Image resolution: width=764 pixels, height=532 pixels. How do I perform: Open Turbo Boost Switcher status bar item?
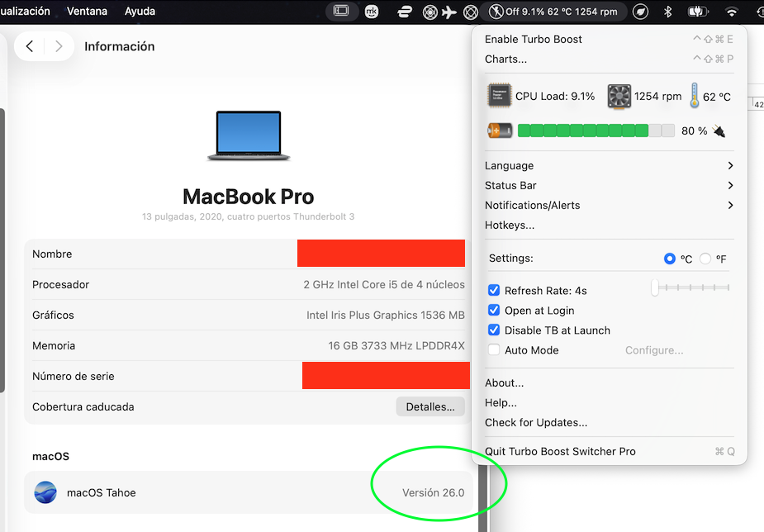pos(553,12)
